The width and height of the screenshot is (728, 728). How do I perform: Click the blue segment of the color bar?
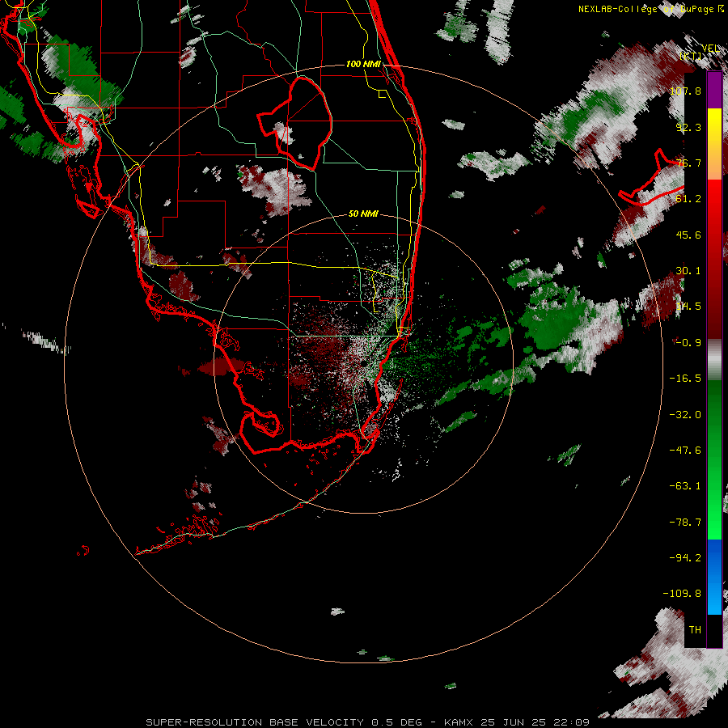click(x=714, y=577)
